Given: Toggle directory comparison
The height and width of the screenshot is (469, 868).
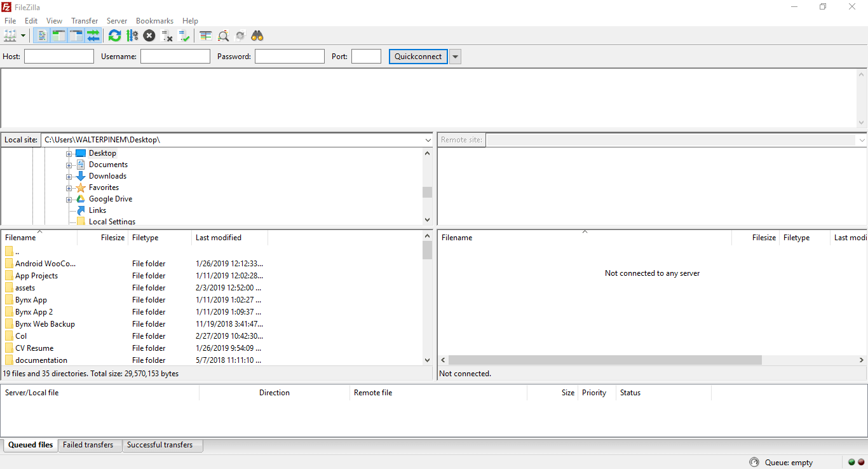Looking at the screenshot, I should [x=223, y=36].
